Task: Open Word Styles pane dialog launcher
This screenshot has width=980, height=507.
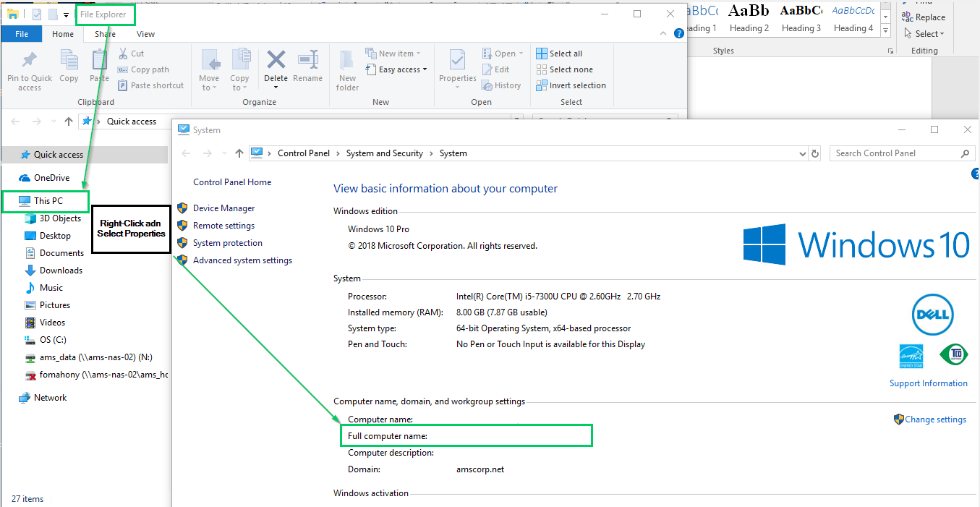Action: click(890, 51)
